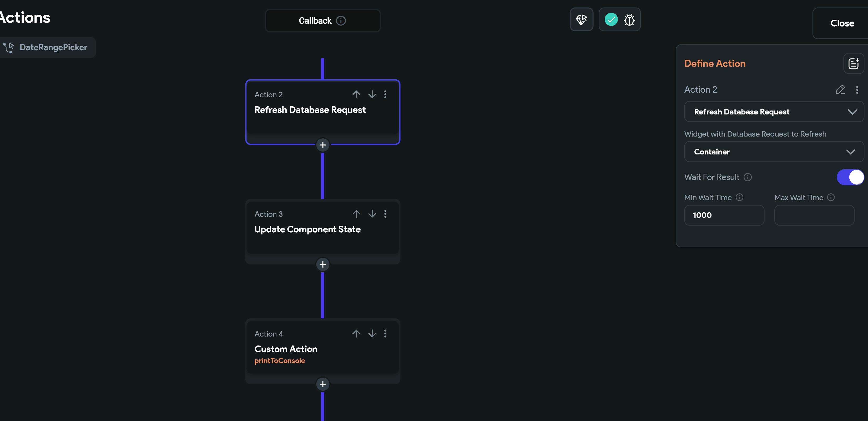The image size is (868, 421).
Task: Move Action 3 down with arrow
Action: point(372,214)
